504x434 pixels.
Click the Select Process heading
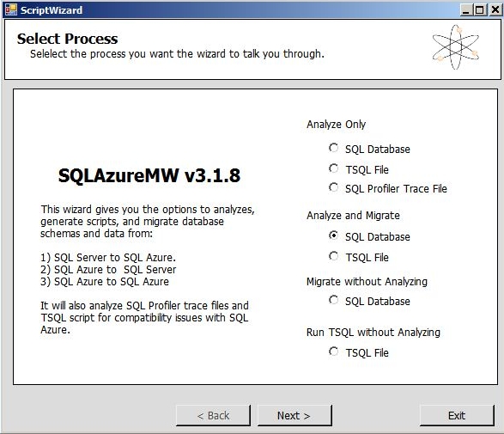pyautogui.click(x=68, y=39)
